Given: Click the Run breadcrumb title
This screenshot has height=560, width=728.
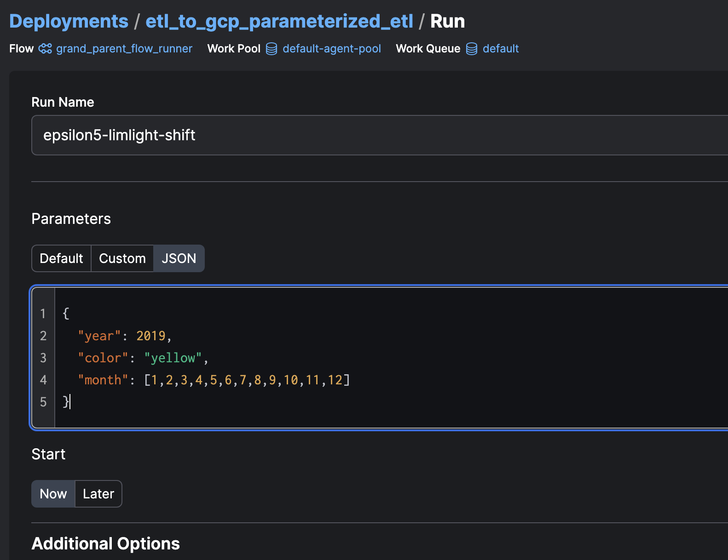Looking at the screenshot, I should coord(447,22).
